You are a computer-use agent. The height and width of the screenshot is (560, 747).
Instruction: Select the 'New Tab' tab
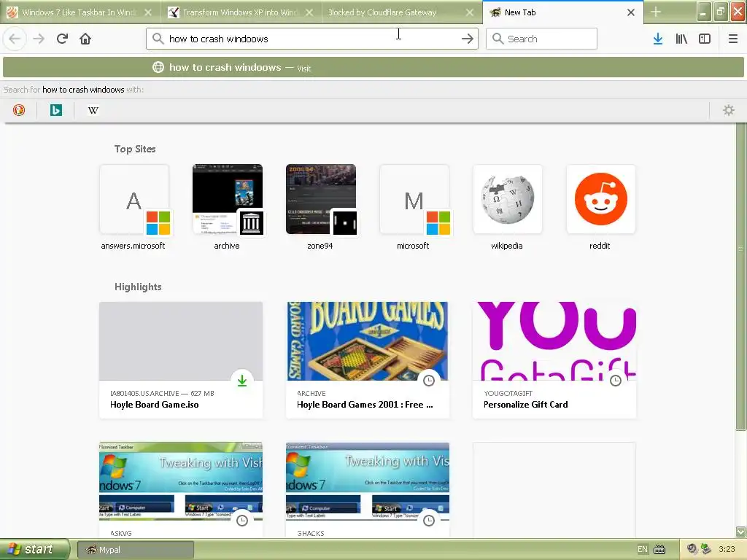[563, 12]
